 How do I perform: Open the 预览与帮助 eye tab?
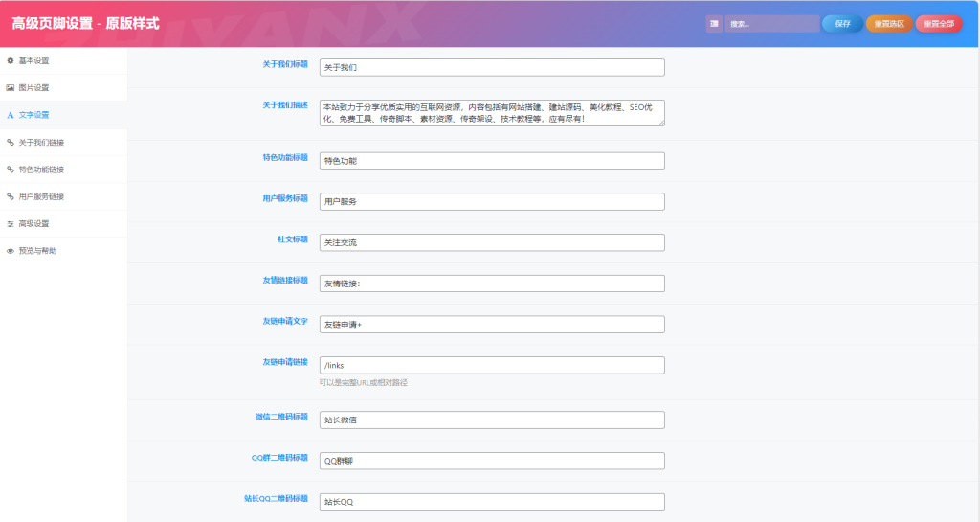63,251
